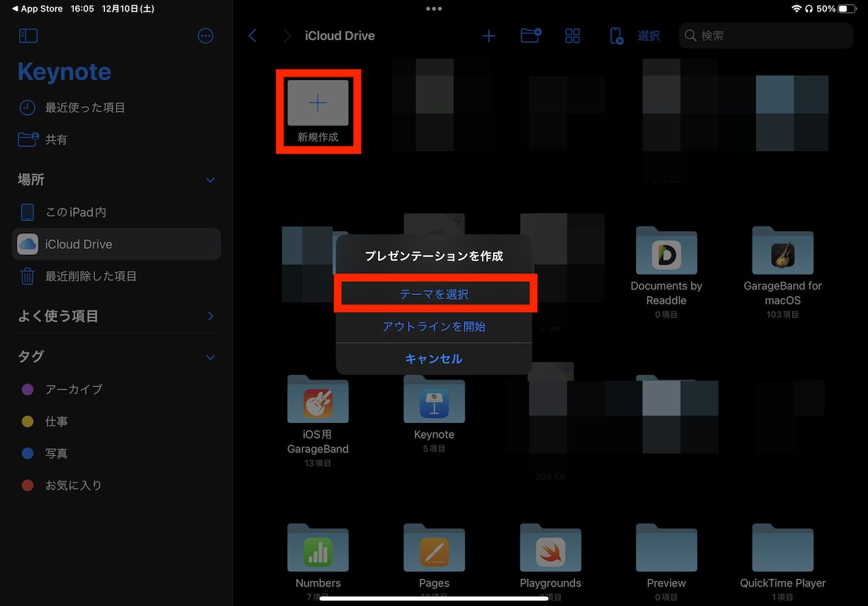Open the Documents by Readdle folder
The width and height of the screenshot is (868, 606).
[x=666, y=272]
